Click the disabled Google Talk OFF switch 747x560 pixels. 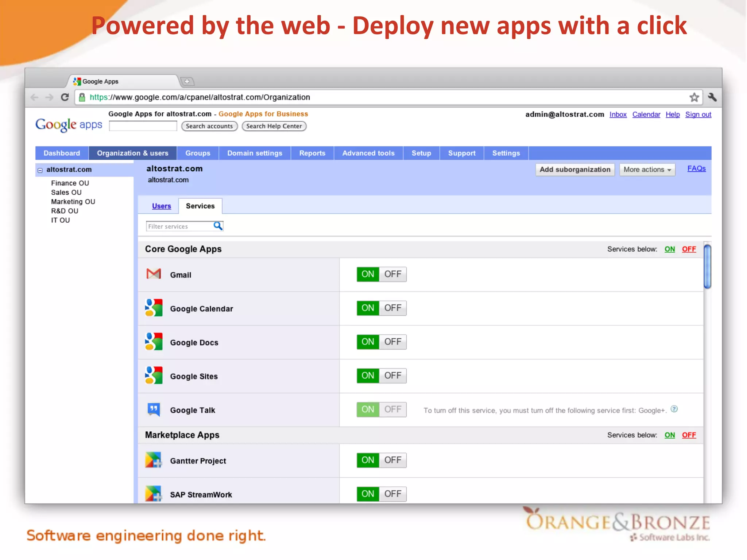(x=393, y=409)
